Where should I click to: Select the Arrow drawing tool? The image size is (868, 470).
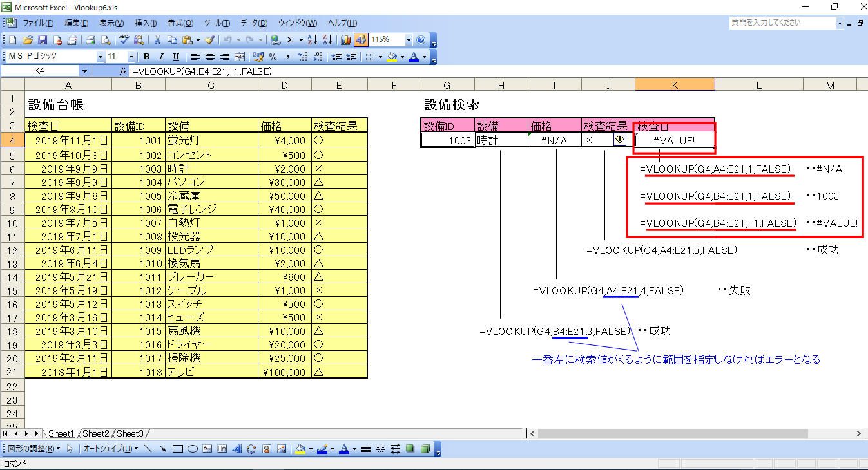(162, 449)
